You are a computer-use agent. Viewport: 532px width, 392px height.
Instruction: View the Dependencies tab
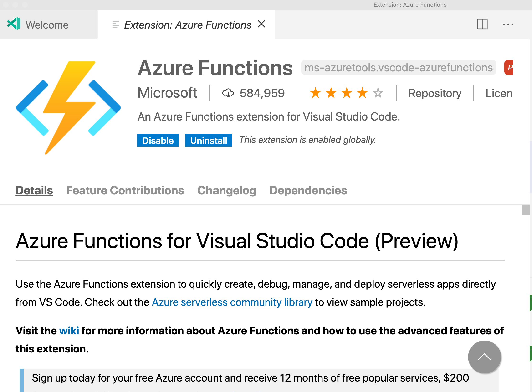coord(308,190)
